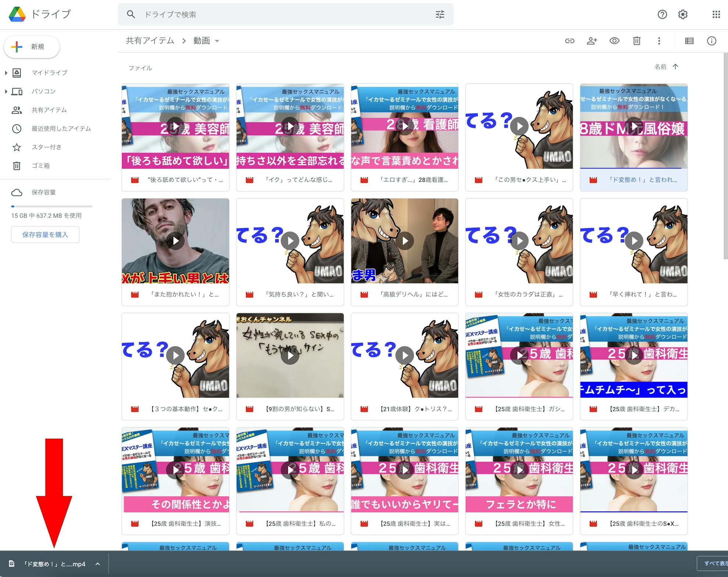Open ゴミ箱 in the sidebar
The height and width of the screenshot is (577, 728).
click(40, 166)
